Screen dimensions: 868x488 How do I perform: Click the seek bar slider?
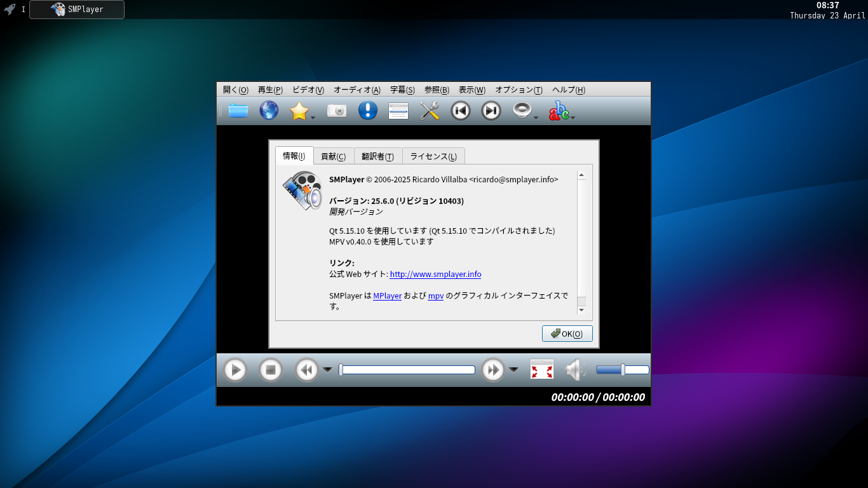[407, 370]
